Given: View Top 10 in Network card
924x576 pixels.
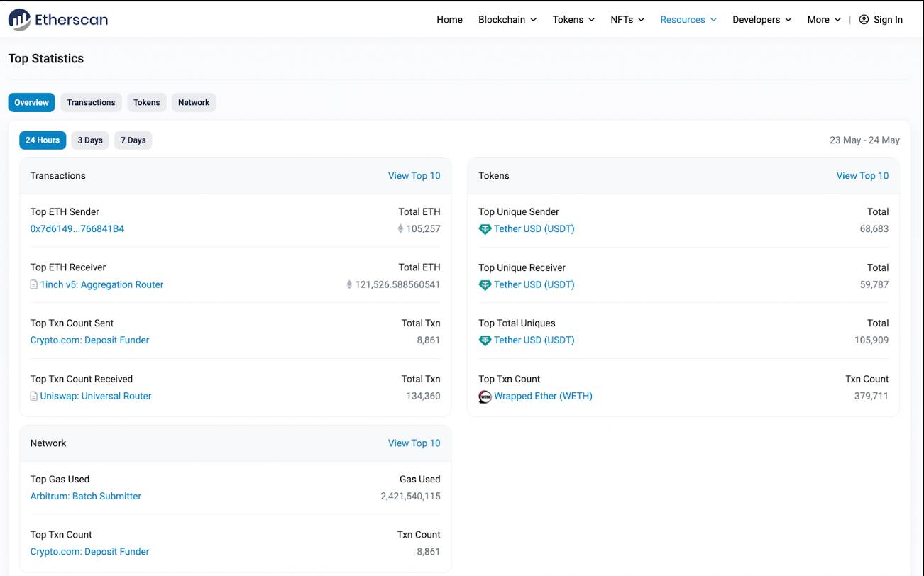Looking at the screenshot, I should pos(414,443).
